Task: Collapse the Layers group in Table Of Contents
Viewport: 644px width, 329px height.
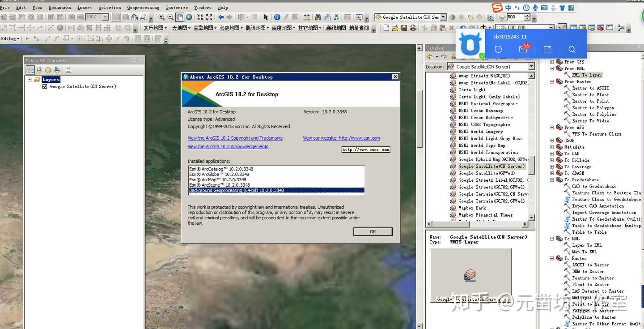Action: [x=30, y=80]
